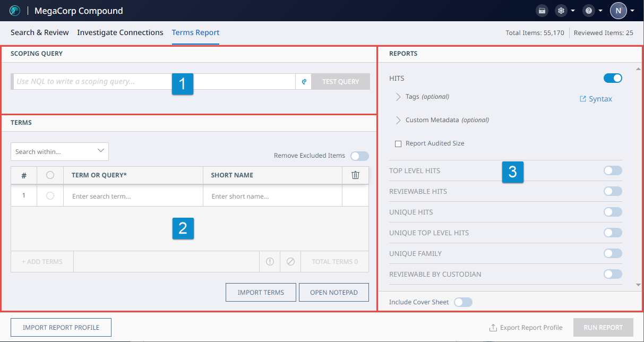Select the header radio button in terms table
The image size is (644, 342).
coord(50,175)
